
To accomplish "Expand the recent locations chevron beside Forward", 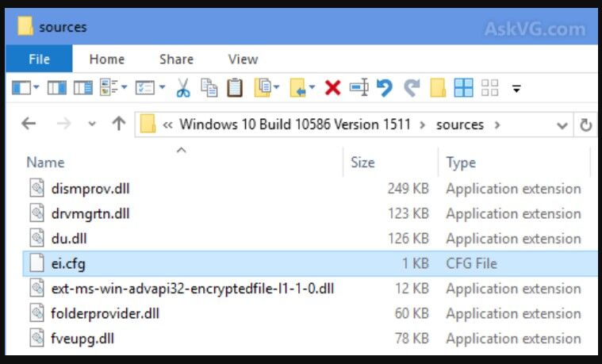I will pyautogui.click(x=92, y=125).
